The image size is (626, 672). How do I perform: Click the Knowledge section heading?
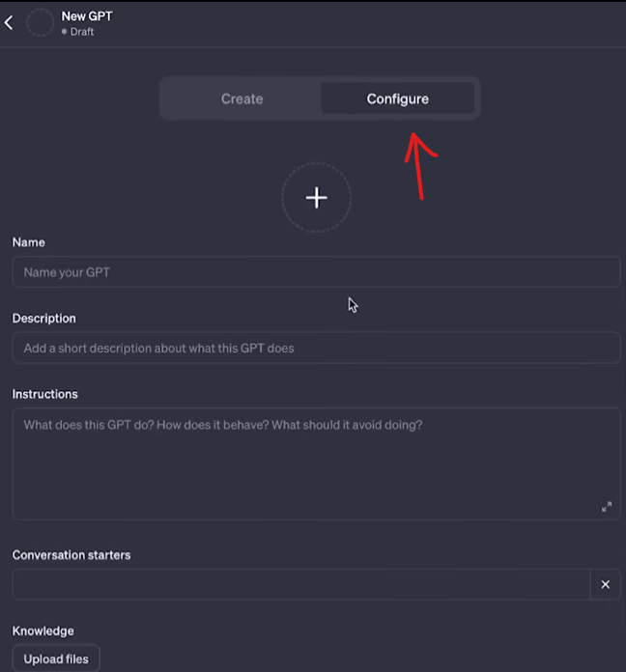click(43, 630)
